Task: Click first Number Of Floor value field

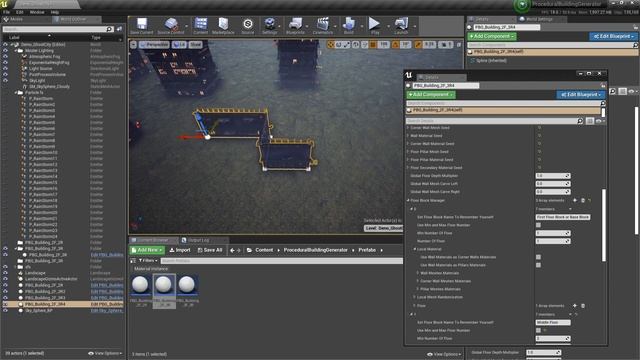Action: (553, 241)
